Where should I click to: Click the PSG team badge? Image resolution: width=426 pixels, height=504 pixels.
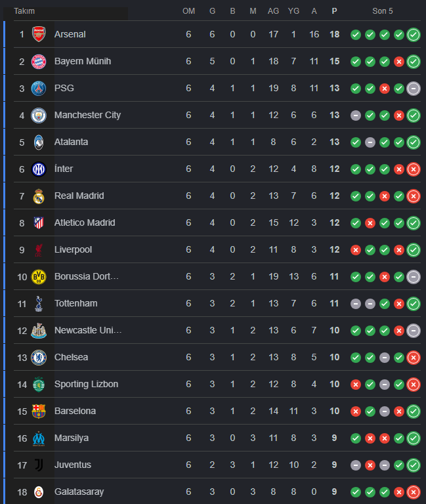pyautogui.click(x=39, y=88)
